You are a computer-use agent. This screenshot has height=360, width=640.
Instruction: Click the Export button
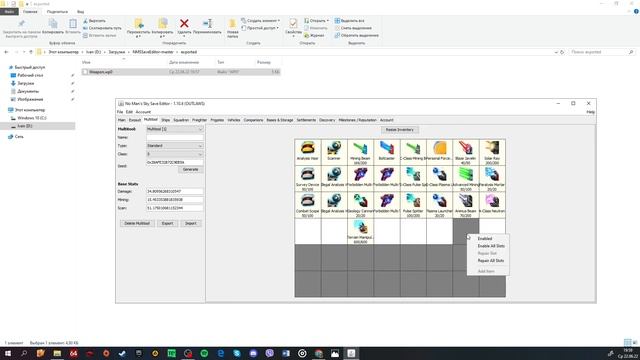pyautogui.click(x=167, y=224)
